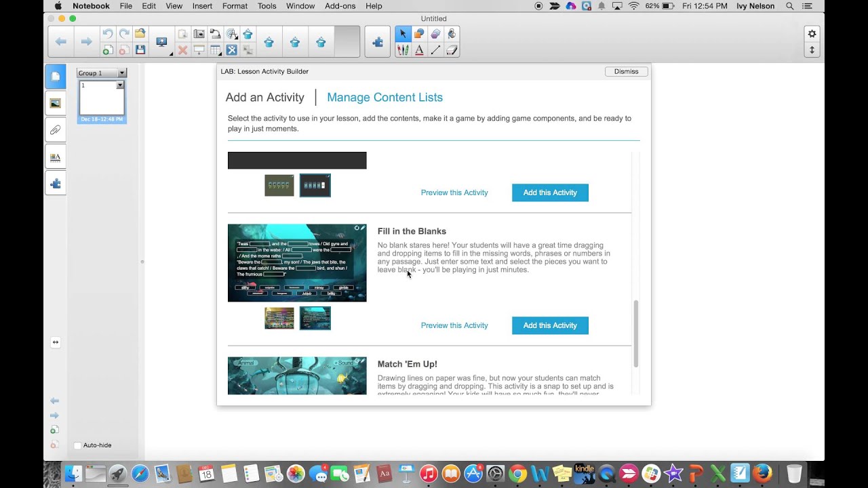This screenshot has width=868, height=488.
Task: Open Spotlight search in the menu bar
Action: coord(790,6)
